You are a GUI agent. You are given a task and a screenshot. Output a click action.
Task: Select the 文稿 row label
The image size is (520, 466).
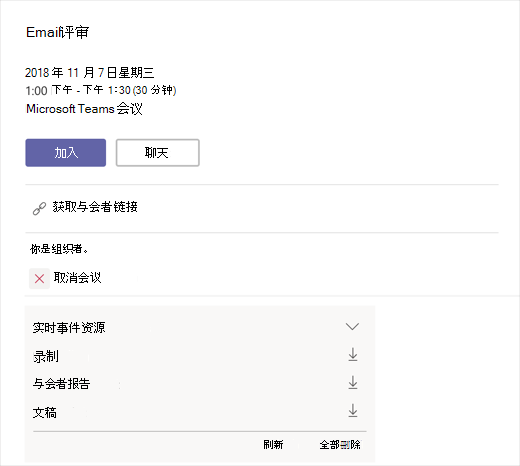tap(45, 413)
